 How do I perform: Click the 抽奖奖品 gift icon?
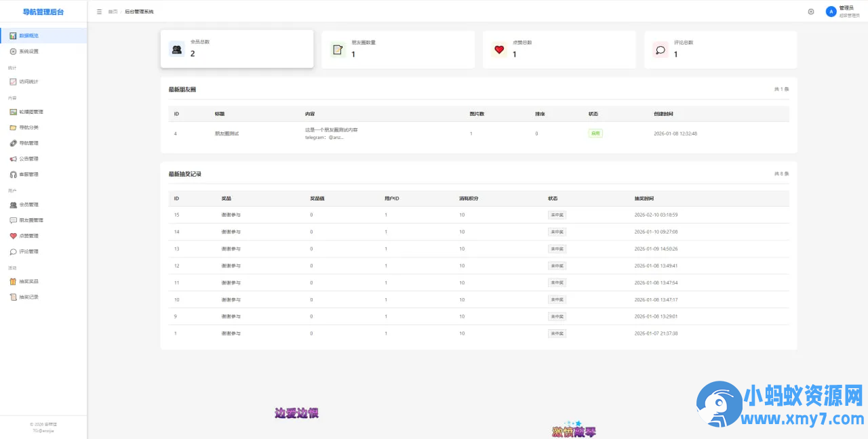click(x=13, y=281)
